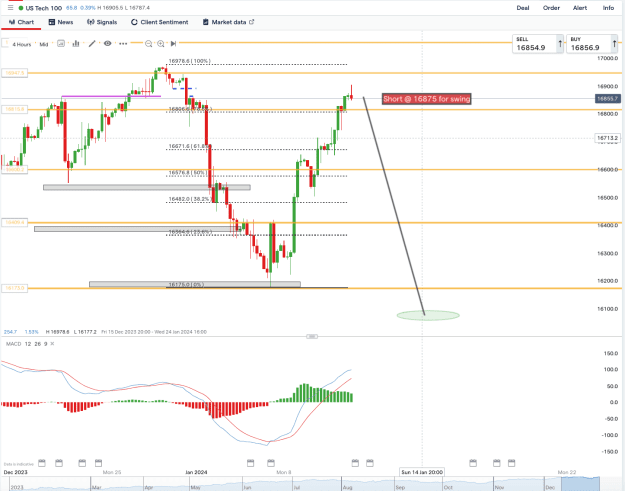The height and width of the screenshot is (491, 625).
Task: Click the 16815.8 price level label
Action: (15, 109)
